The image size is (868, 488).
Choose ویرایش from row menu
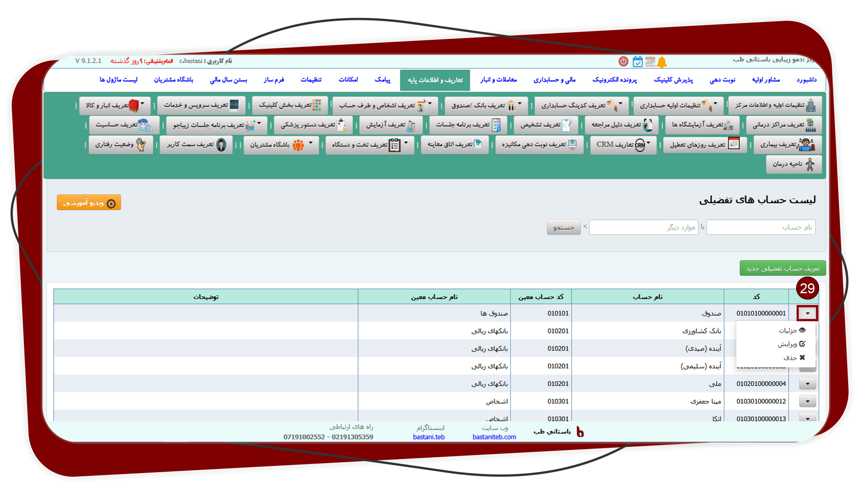(x=792, y=344)
